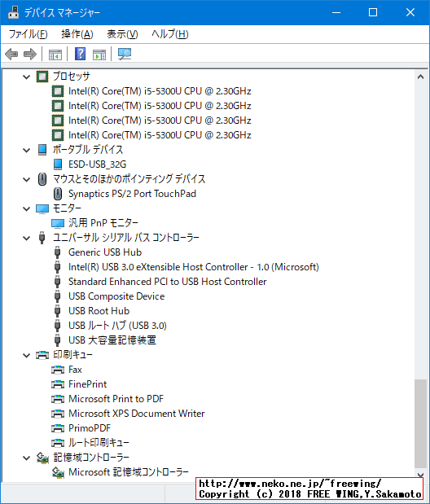Select USB ルート ハブ (USB 3.0)
The height and width of the screenshot is (504, 430).
pos(117,326)
